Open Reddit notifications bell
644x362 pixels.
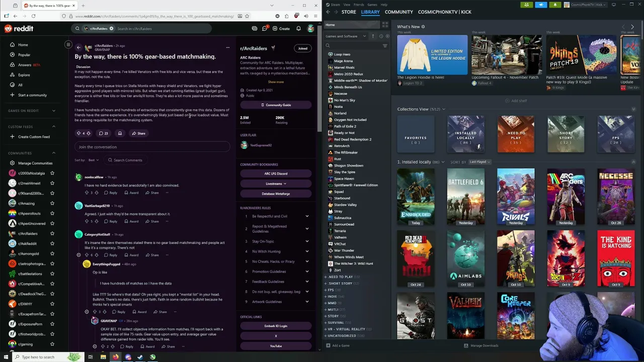click(x=298, y=29)
